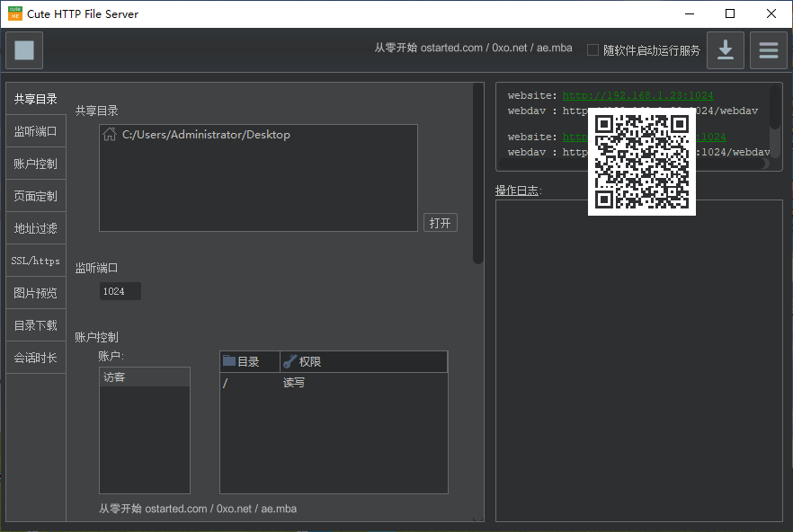
Task: Click the home icon beside the Desktop path
Action: click(x=110, y=135)
